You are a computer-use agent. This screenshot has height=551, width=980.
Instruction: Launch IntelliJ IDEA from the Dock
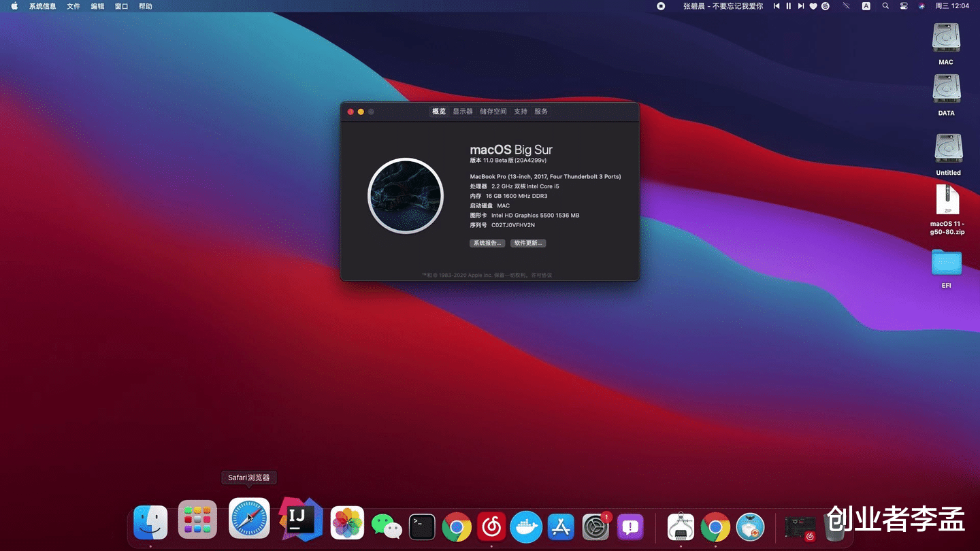(300, 520)
